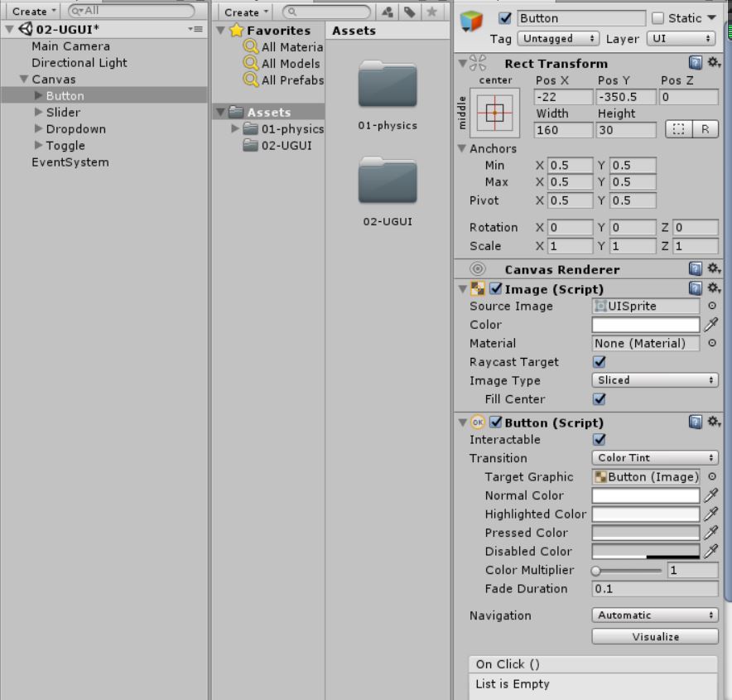Disable the Button (Script) component checkbox
The width and height of the screenshot is (732, 700).
tap(496, 422)
